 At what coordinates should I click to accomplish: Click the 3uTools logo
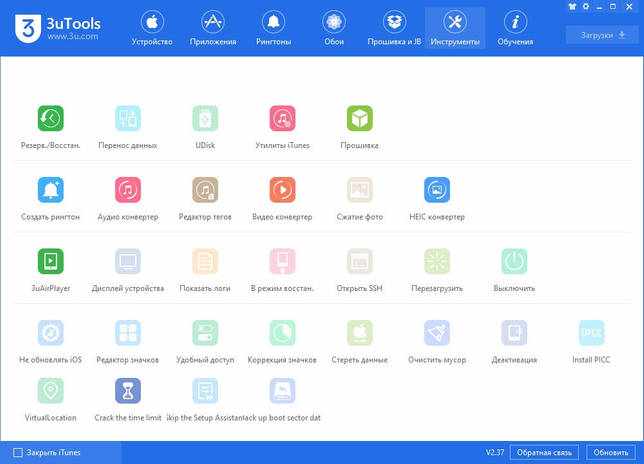pyautogui.click(x=58, y=28)
